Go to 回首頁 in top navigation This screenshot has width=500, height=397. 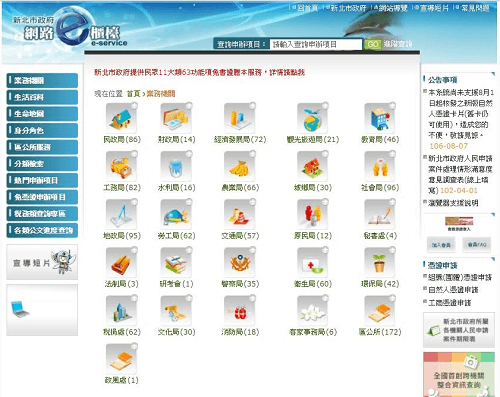307,8
